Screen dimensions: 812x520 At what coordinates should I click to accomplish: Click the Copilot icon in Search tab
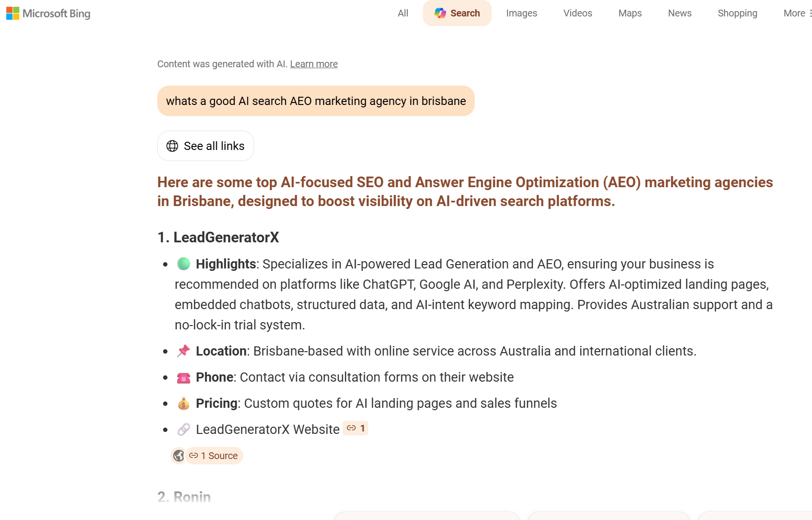[x=440, y=13]
